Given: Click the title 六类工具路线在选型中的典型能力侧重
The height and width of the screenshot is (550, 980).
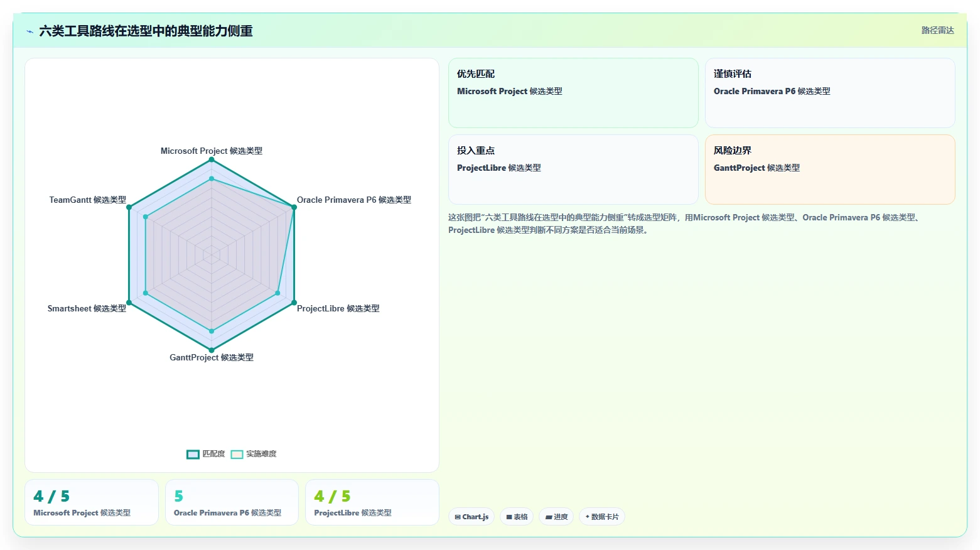Looking at the screenshot, I should pyautogui.click(x=146, y=31).
